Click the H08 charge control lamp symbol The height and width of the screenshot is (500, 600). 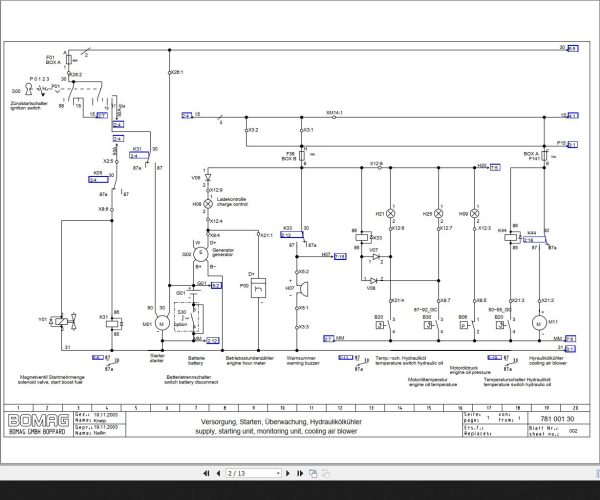click(208, 204)
